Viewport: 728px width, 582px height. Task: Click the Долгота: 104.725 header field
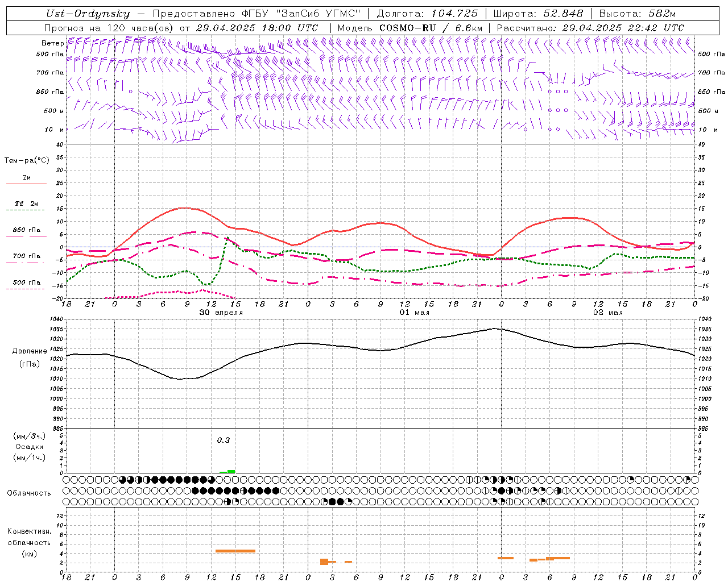[x=427, y=14]
